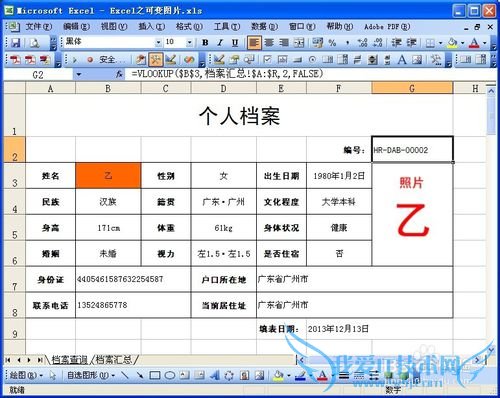Open the Name Box dropdown arrow
Image resolution: width=500 pixels, height=398 pixels.
pyautogui.click(x=79, y=74)
